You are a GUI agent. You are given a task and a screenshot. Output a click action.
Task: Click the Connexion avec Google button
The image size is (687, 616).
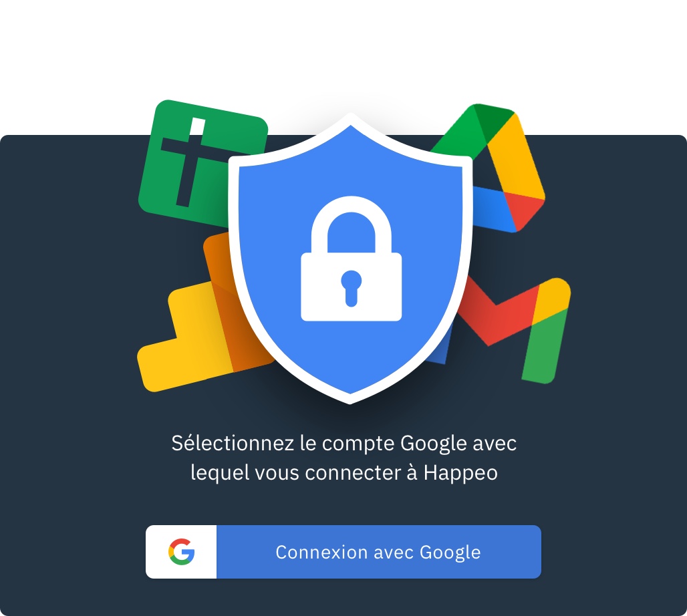343,552
